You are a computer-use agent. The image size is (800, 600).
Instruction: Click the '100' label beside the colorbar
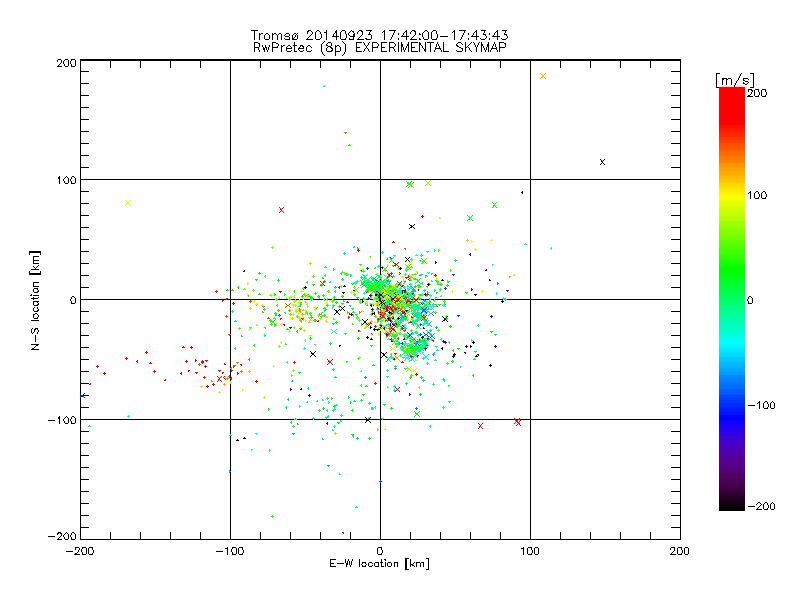tap(757, 195)
